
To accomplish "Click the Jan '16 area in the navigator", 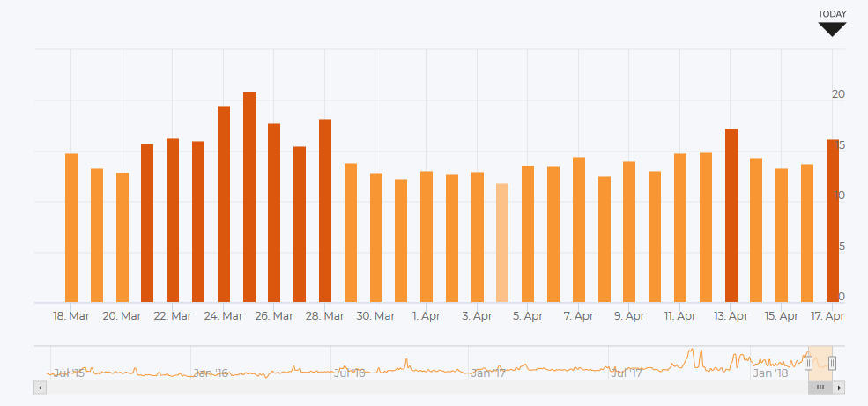I will tap(211, 372).
